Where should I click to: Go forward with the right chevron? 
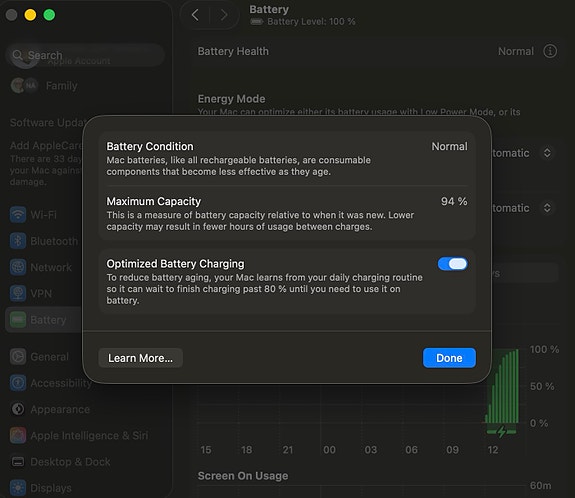223,15
